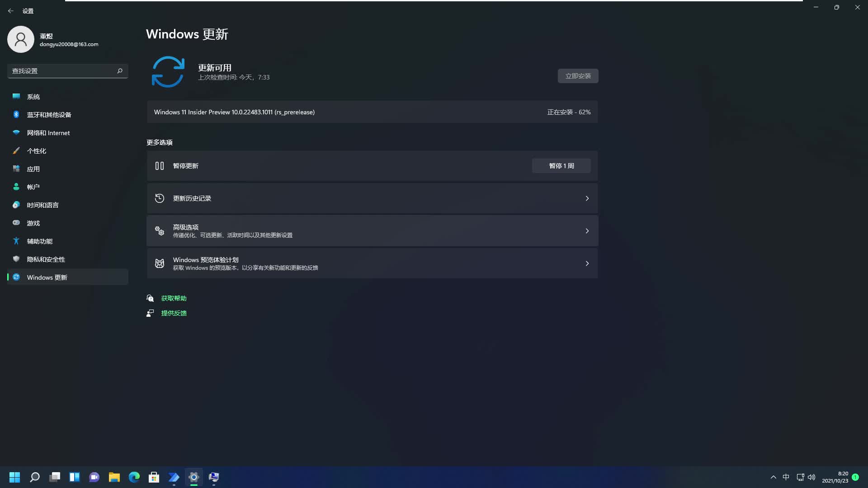Open File Explorer on the taskbar

click(x=114, y=477)
